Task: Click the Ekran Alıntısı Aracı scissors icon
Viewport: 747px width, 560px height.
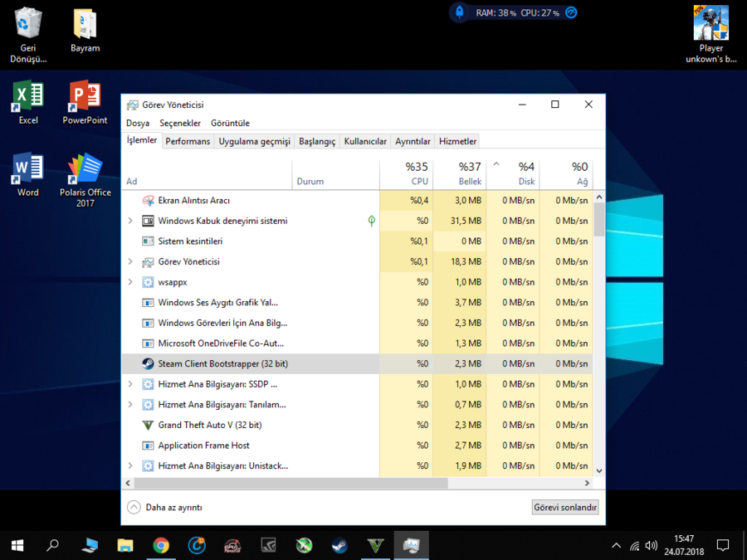Action: pyautogui.click(x=149, y=201)
